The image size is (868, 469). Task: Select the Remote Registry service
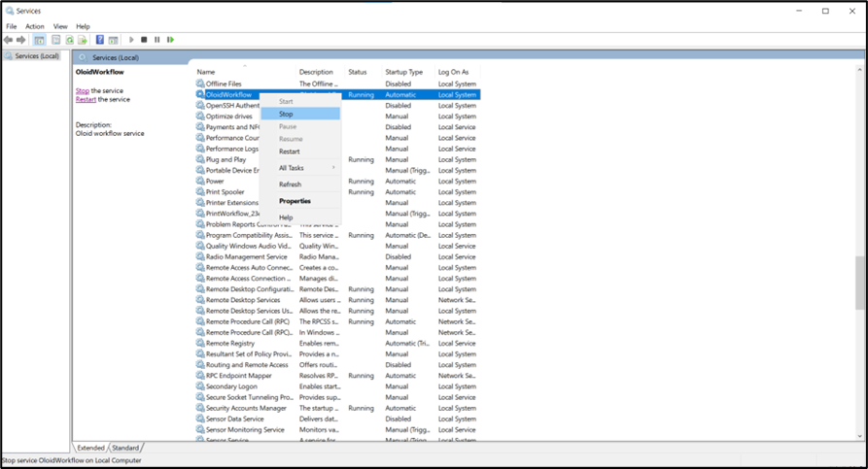pyautogui.click(x=337, y=343)
